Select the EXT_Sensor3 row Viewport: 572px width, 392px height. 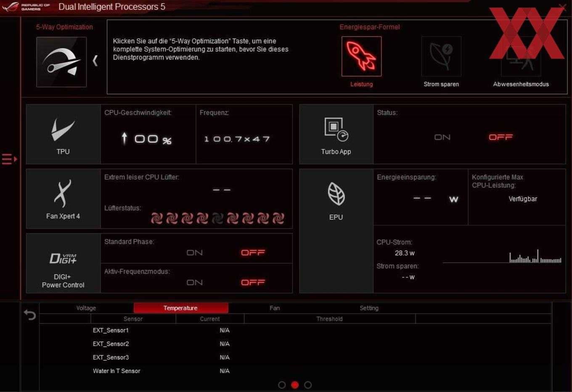[x=295, y=357]
